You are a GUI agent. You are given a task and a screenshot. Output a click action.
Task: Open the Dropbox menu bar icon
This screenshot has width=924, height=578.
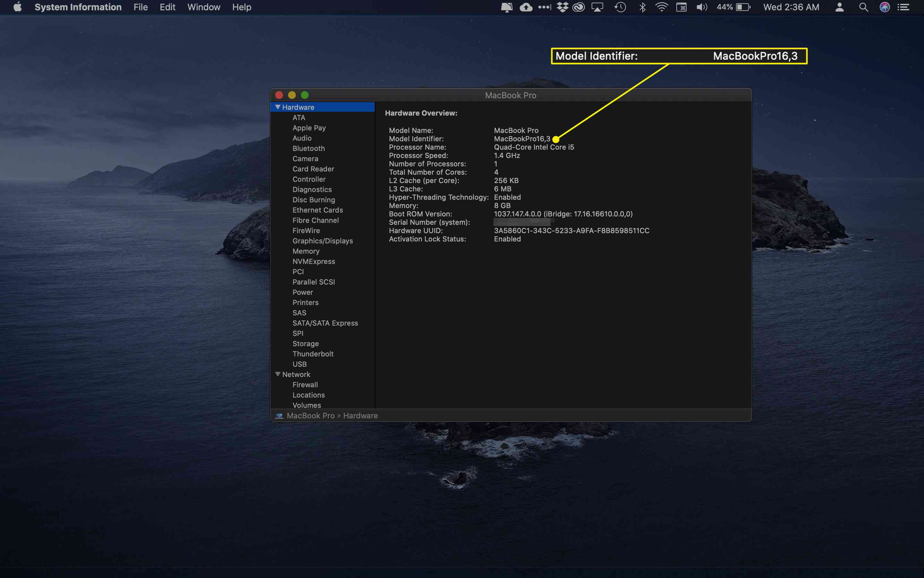[562, 7]
